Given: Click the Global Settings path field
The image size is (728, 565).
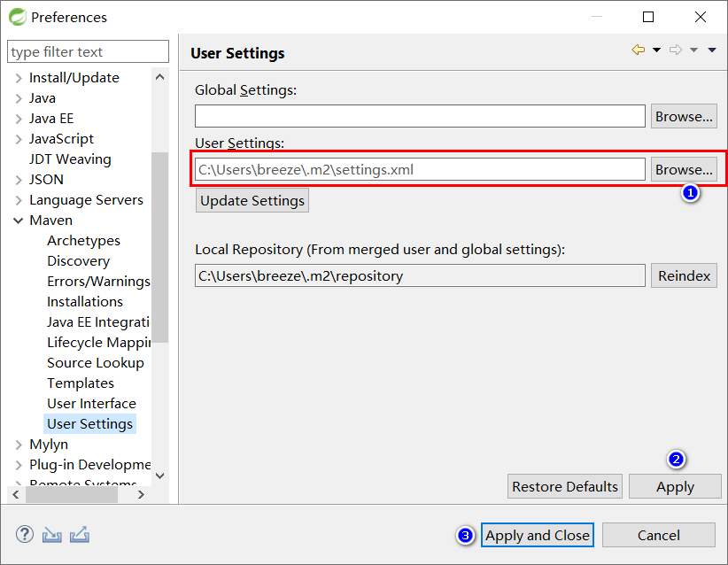Looking at the screenshot, I should pyautogui.click(x=420, y=116).
